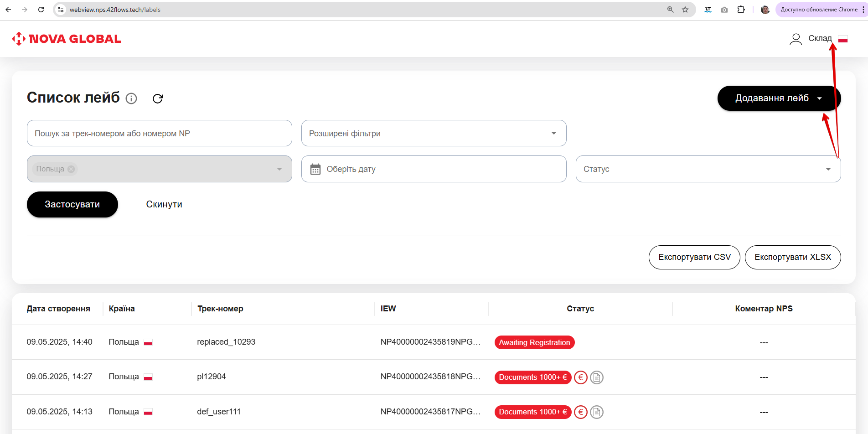Open the document icon in def_user111 row
868x434 pixels.
point(596,412)
